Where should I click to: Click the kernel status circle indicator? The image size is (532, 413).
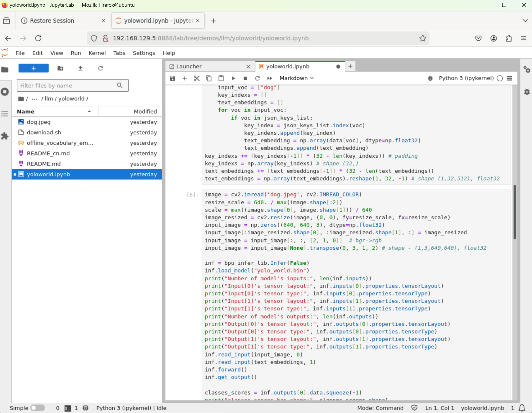tap(500, 78)
